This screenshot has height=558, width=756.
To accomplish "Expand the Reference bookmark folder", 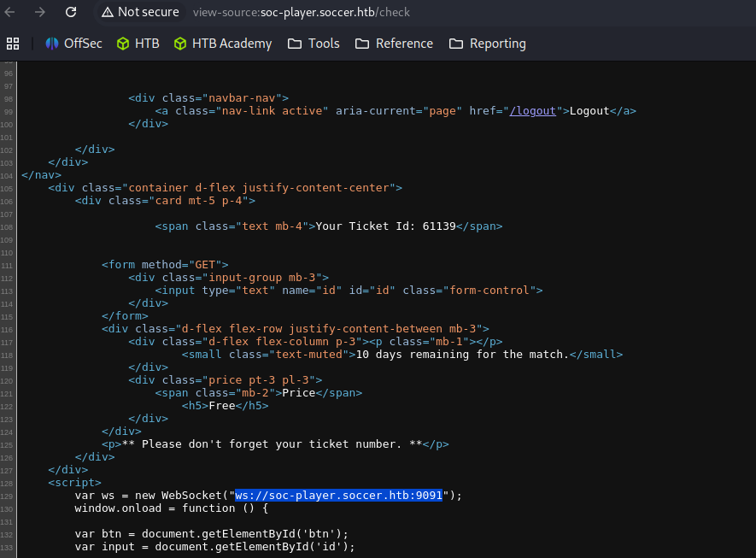I will [394, 44].
